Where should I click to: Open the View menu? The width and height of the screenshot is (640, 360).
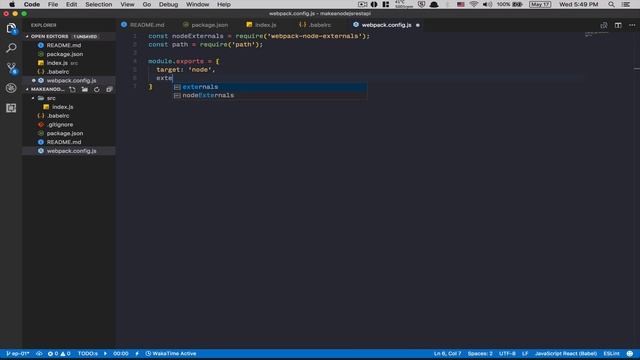click(x=127, y=4)
